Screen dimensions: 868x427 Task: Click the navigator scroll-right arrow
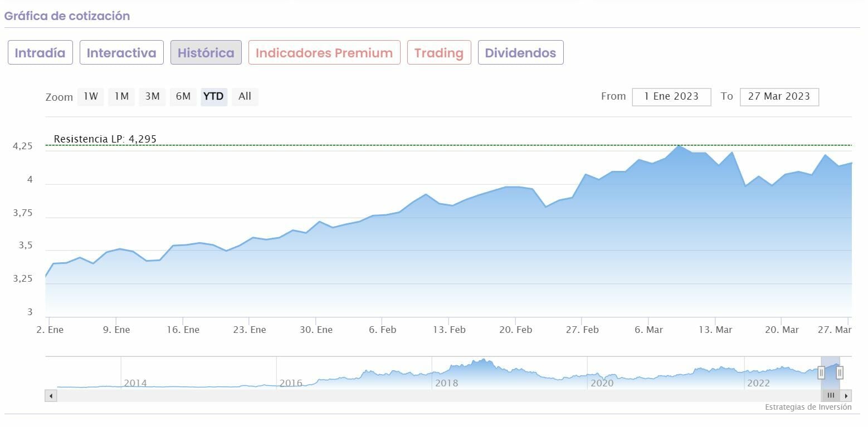point(847,396)
